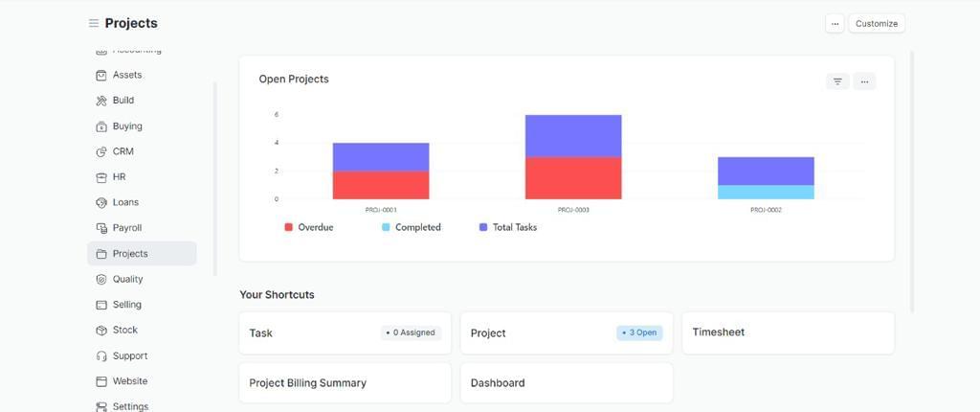
Task: Click the Your Shortcuts heading
Action: point(277,294)
